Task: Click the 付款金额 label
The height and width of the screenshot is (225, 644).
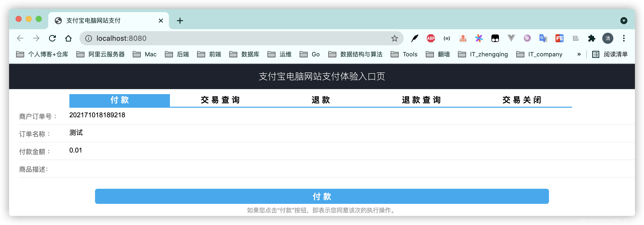Action: click(35, 152)
